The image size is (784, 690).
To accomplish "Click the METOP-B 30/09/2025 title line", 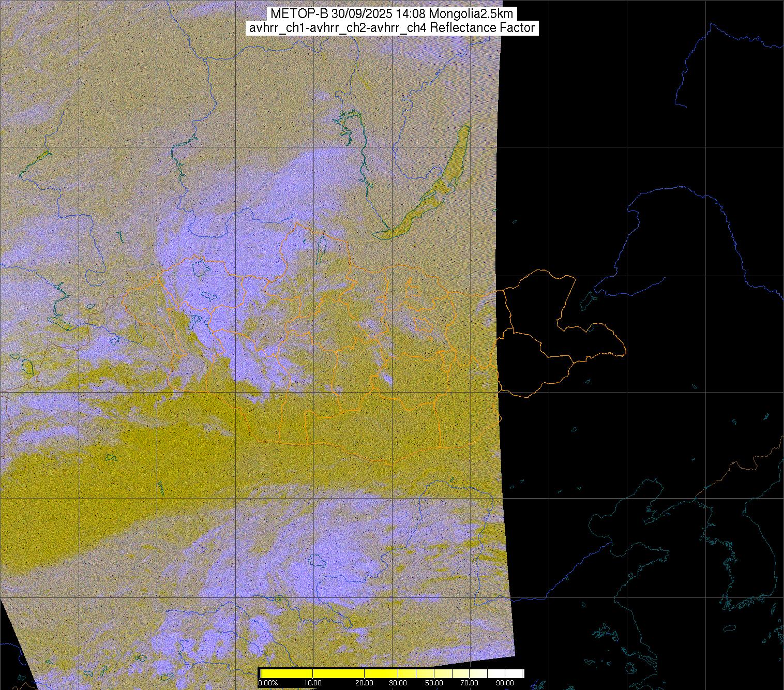I will pos(391,14).
